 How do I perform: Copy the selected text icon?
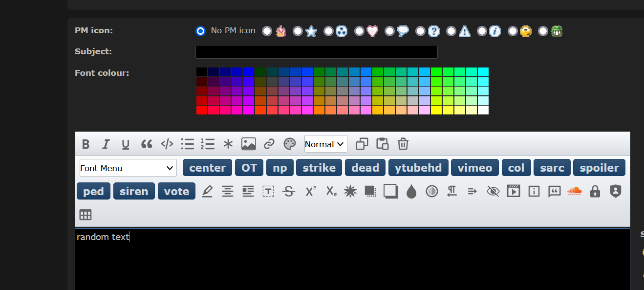(362, 144)
